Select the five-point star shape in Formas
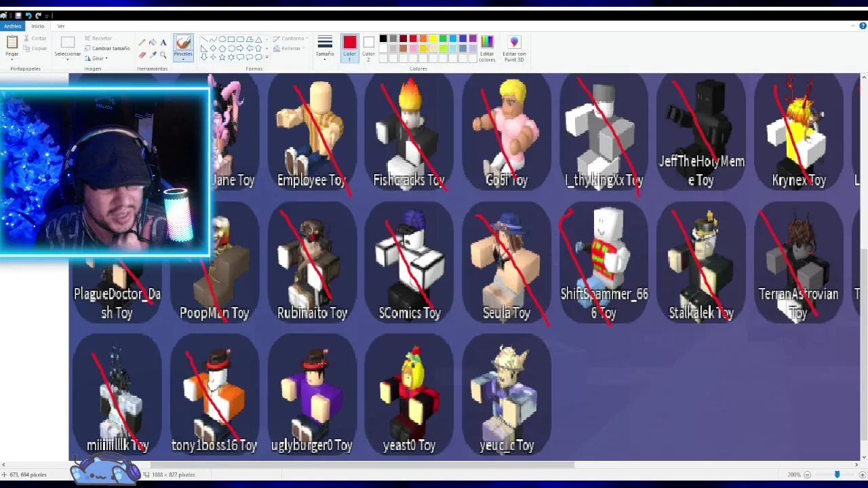The image size is (868, 488). (x=222, y=57)
